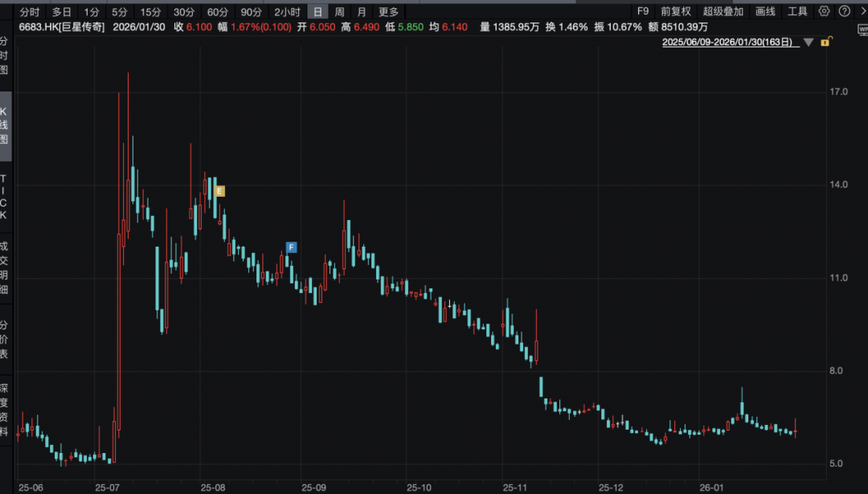
Task: Expand the right-side panel arrow
Action: tap(863, 11)
